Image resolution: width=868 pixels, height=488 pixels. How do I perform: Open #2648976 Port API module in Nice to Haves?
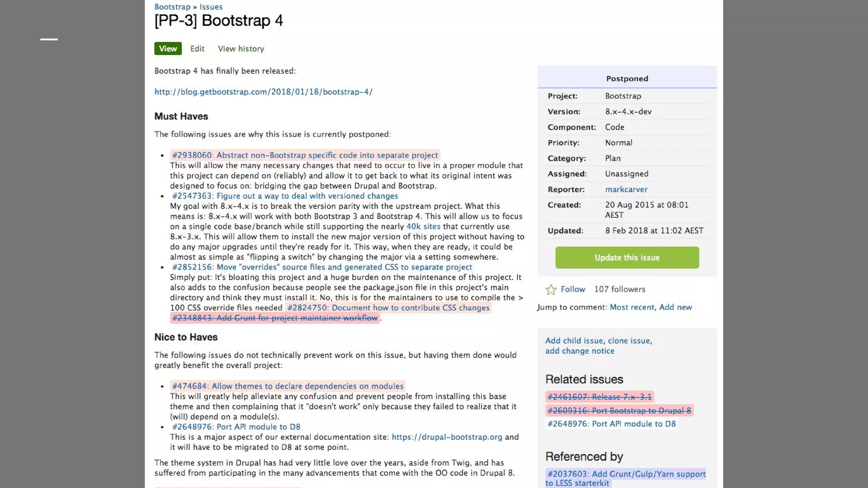(236, 427)
